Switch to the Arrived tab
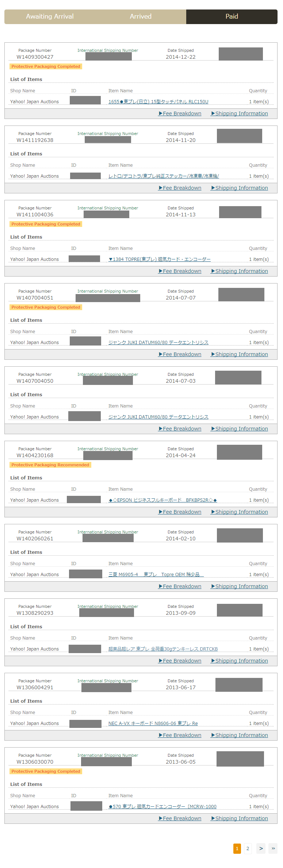 point(141,16)
